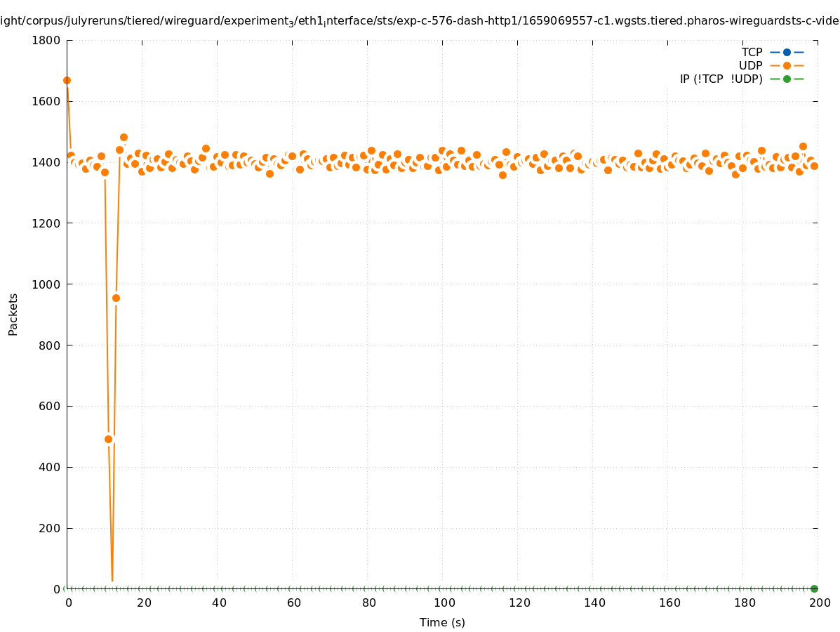
Task: Click the 100 x-axis tick label
Action: [444, 603]
